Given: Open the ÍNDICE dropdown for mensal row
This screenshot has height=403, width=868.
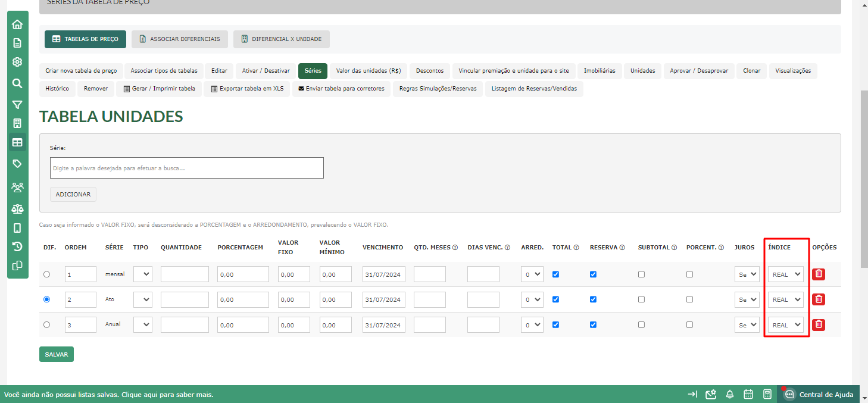Looking at the screenshot, I should (786, 274).
